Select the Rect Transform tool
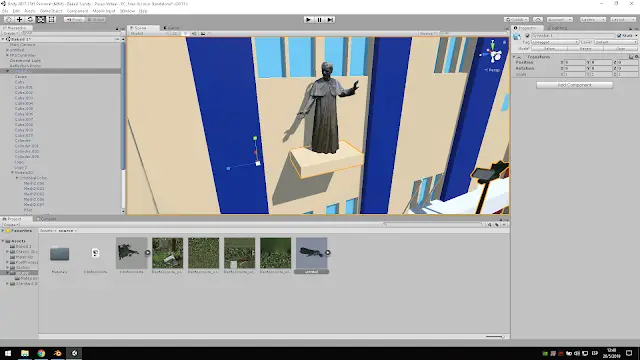Viewport: 640px width, 360px height. (x=51, y=20)
